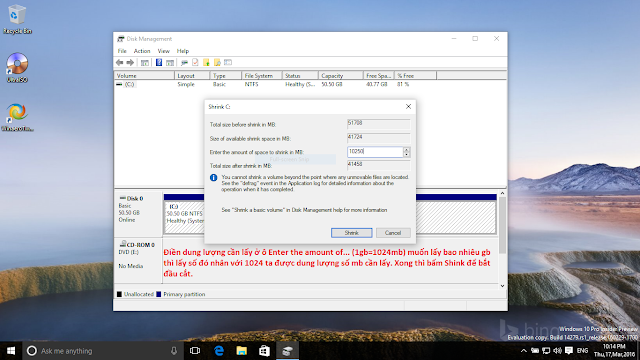The image size is (640, 360).
Task: Click the Shrink button
Action: tap(351, 233)
